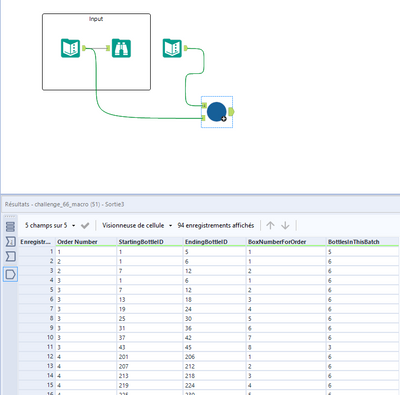The width and height of the screenshot is (400, 395).
Task: Click StartingBottleID cell '37'
Action: coord(150,338)
